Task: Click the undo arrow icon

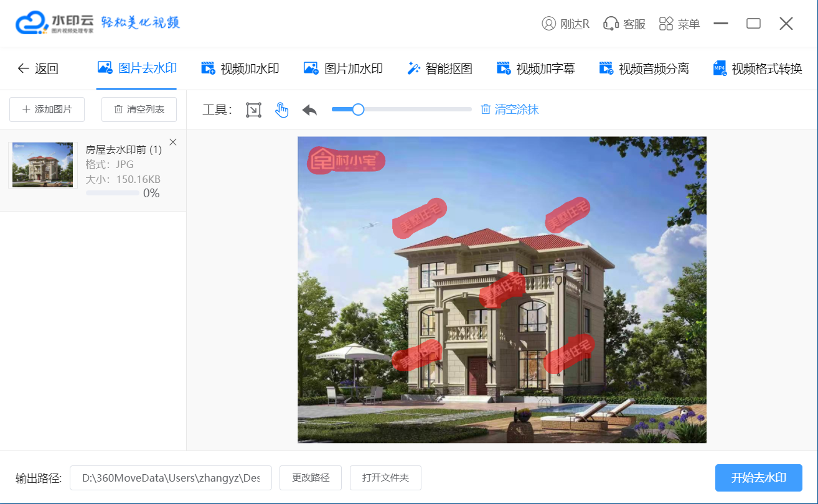Action: pos(309,110)
